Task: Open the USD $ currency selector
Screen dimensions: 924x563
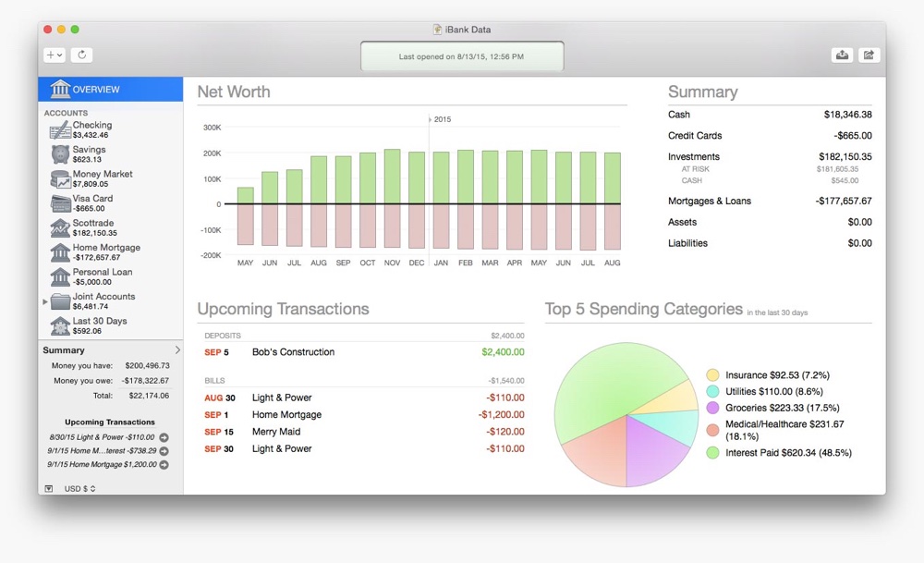Action: click(79, 488)
